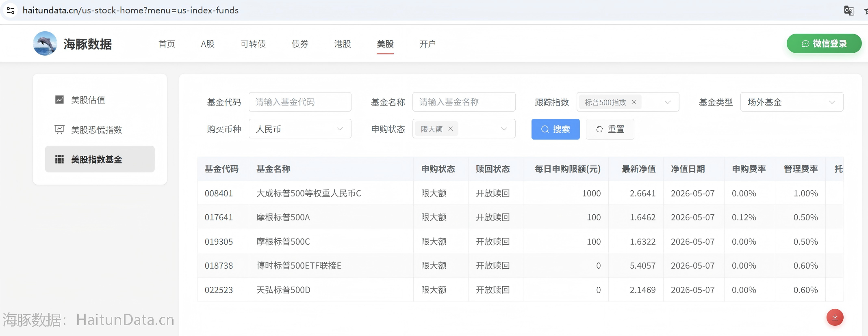868x336 pixels.
Task: Expand the 申购状态 dropdown
Action: [x=504, y=129]
